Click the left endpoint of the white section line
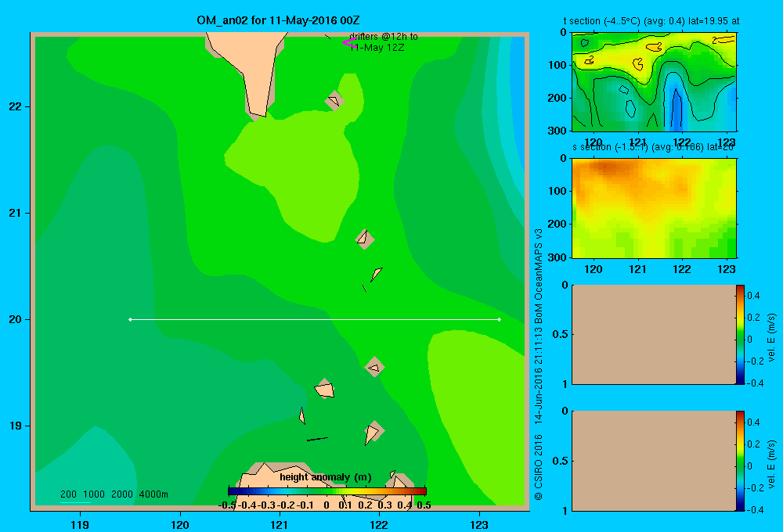The height and width of the screenshot is (532, 783). [130, 319]
